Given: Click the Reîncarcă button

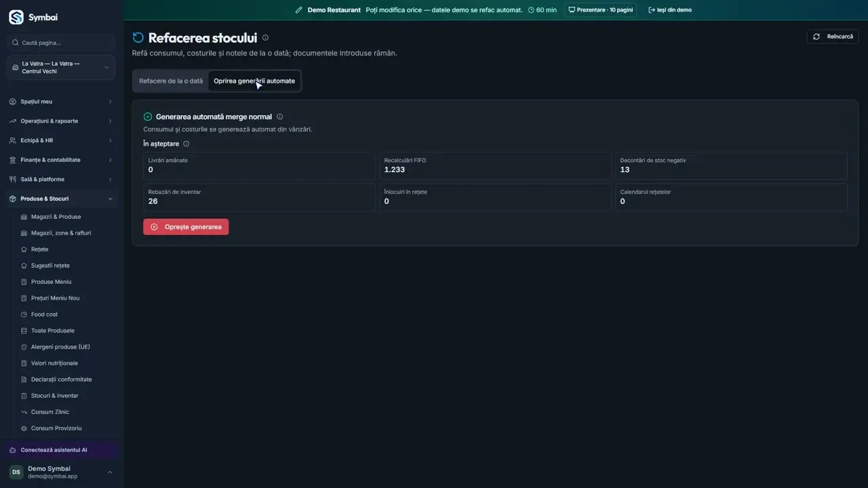Looking at the screenshot, I should 833,37.
